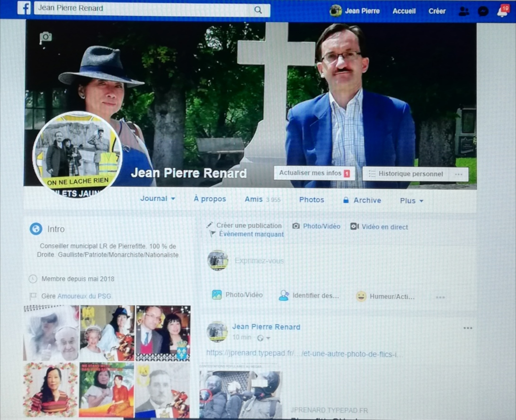Open the featured photo with the Pope

51,333
